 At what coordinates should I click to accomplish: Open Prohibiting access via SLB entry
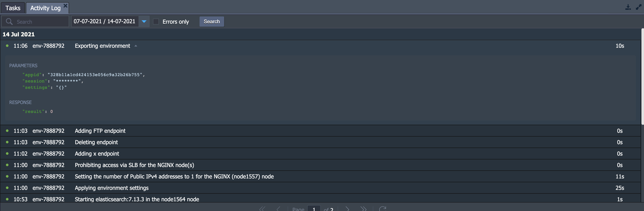(x=320, y=165)
